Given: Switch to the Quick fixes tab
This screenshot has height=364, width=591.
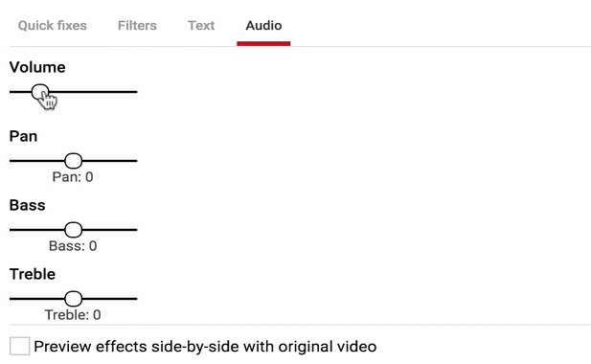Looking at the screenshot, I should pyautogui.click(x=53, y=26).
